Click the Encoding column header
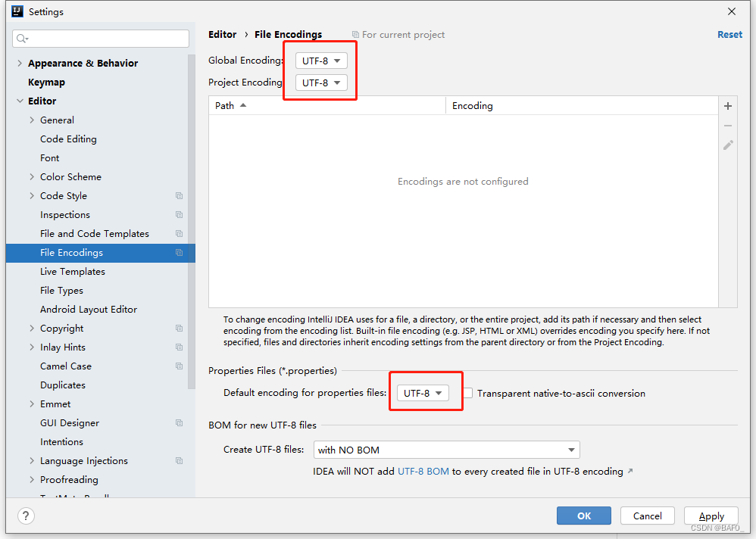756x539 pixels. pos(582,105)
